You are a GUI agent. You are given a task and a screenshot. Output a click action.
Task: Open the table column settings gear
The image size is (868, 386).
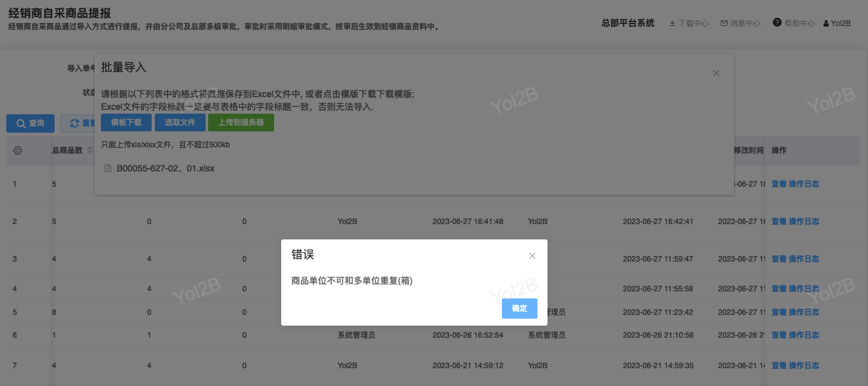tap(18, 150)
